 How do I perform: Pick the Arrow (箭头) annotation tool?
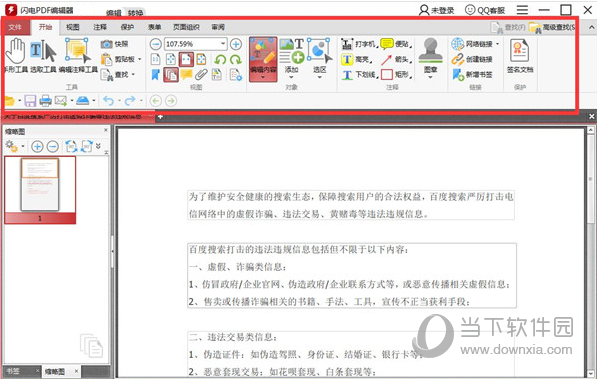point(397,59)
